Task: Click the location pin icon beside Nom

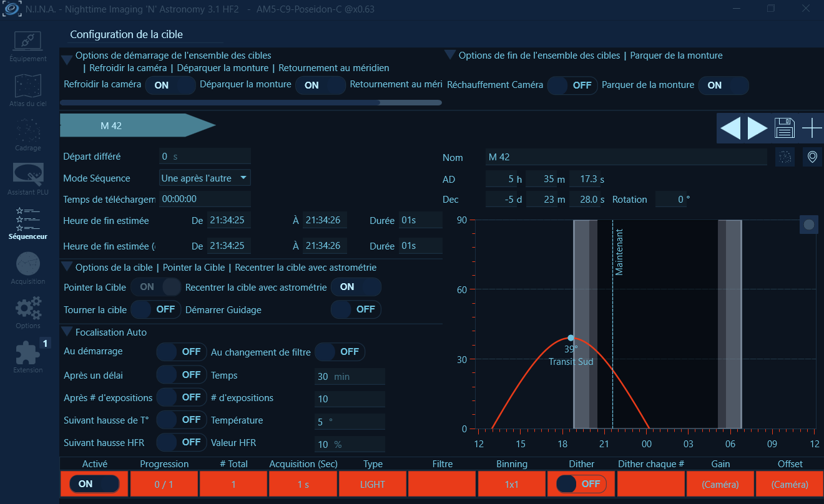Action: point(812,157)
